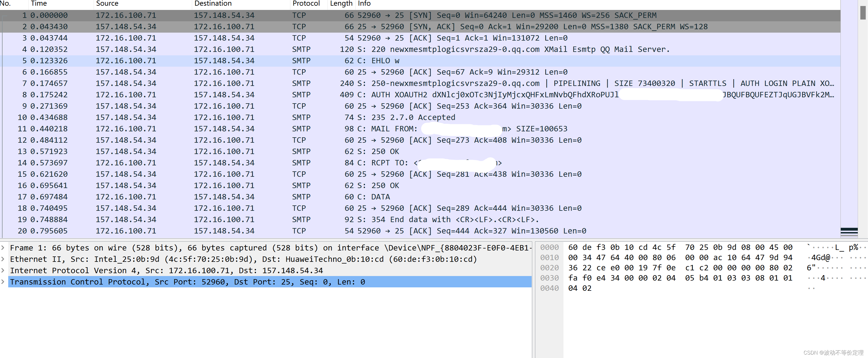Select packet 12 ACK Seq=273 row
Screen dimensions: 868x358
point(420,140)
